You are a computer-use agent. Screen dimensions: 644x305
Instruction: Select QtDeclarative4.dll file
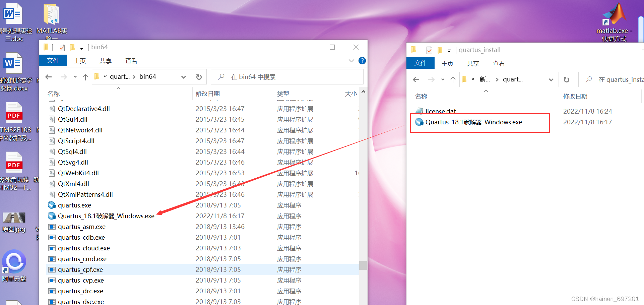(x=84, y=109)
